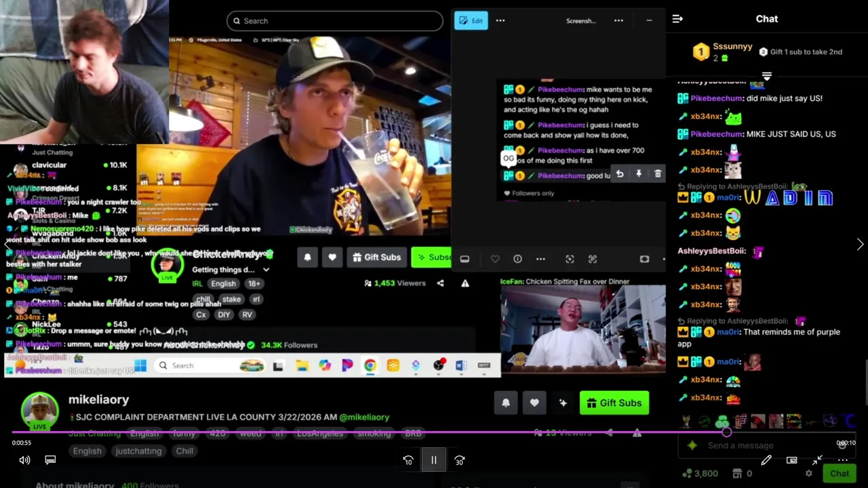Click the right navigation arrow at the screen edge
This screenshot has width=868, height=488.
(x=860, y=244)
